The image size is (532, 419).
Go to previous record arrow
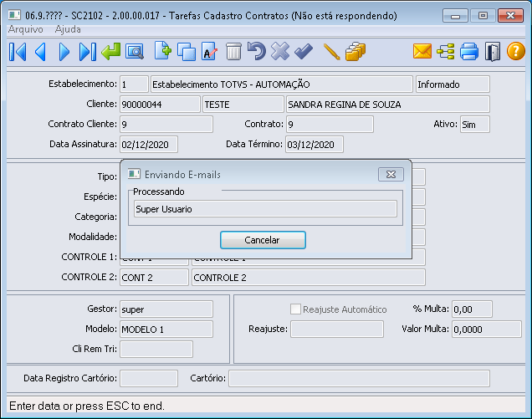(x=41, y=52)
